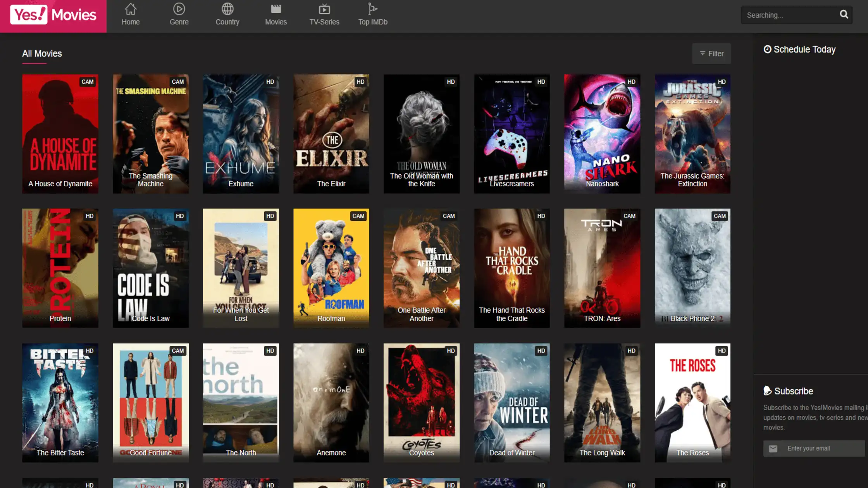
Task: Open the Genre icon menu
Action: point(179,9)
